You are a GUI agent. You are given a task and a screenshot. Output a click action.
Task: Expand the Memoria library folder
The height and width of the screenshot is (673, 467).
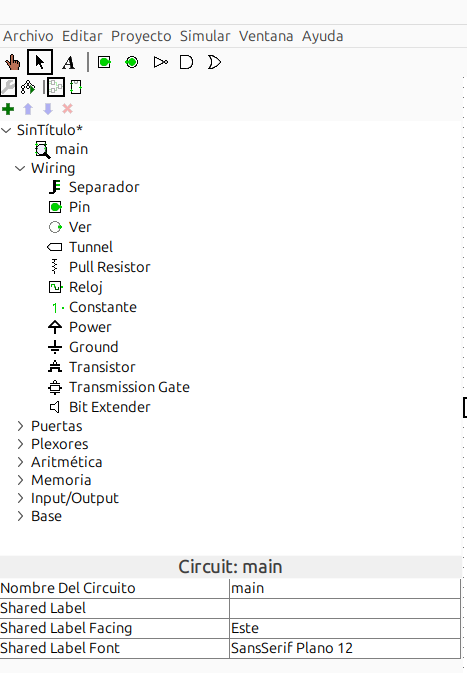tap(20, 480)
